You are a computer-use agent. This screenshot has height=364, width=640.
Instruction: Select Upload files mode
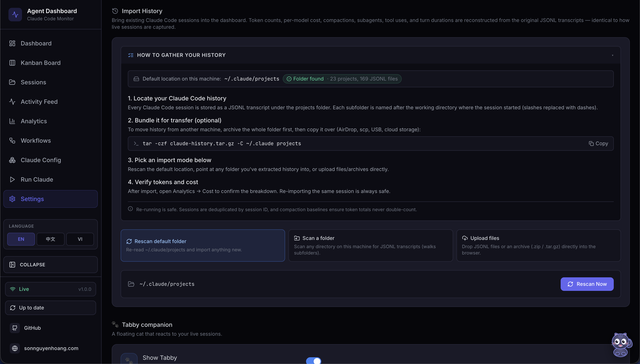point(538,245)
